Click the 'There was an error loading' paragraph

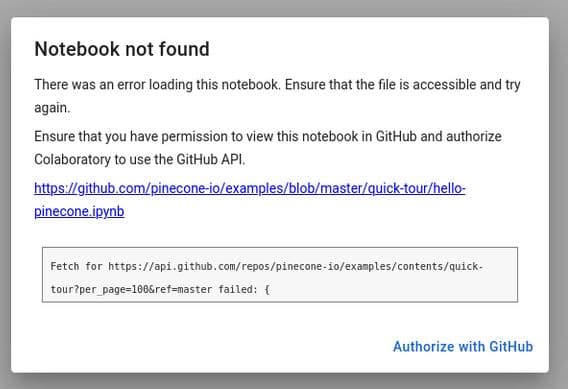tap(277, 96)
